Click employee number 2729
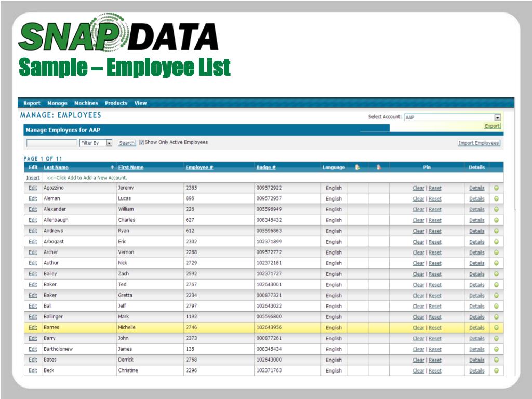Viewport: 532px width, 399px height. 191,263
